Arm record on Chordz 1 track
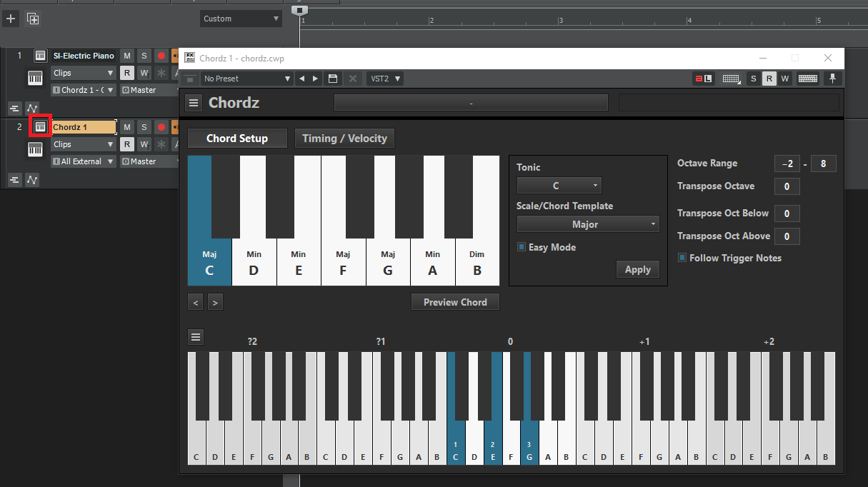This screenshot has width=868, height=487. click(161, 127)
